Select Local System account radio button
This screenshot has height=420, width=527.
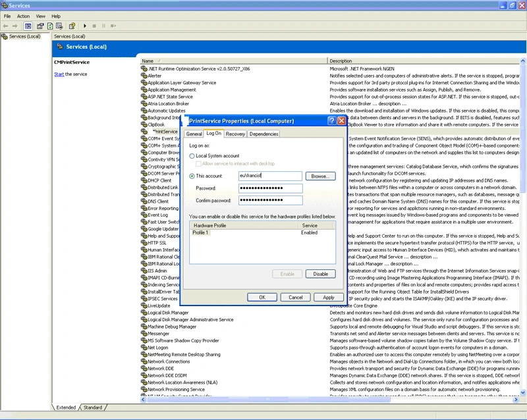(x=192, y=156)
